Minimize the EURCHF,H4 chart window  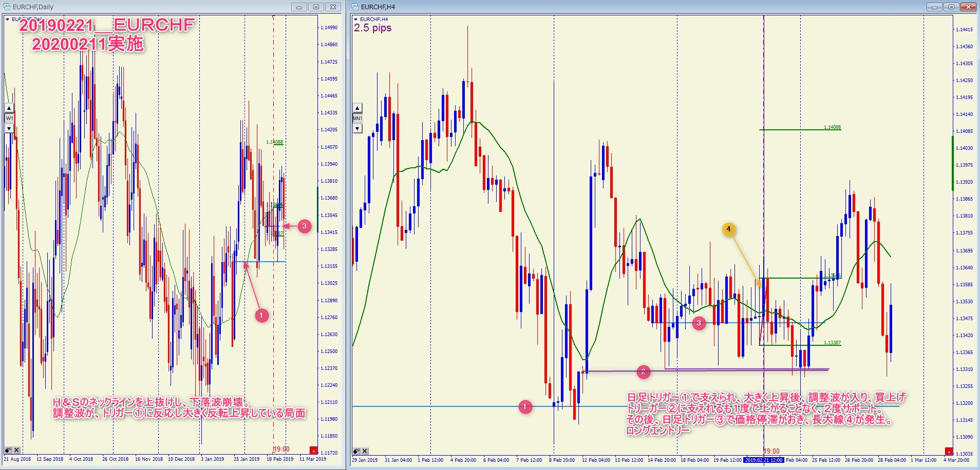934,7
